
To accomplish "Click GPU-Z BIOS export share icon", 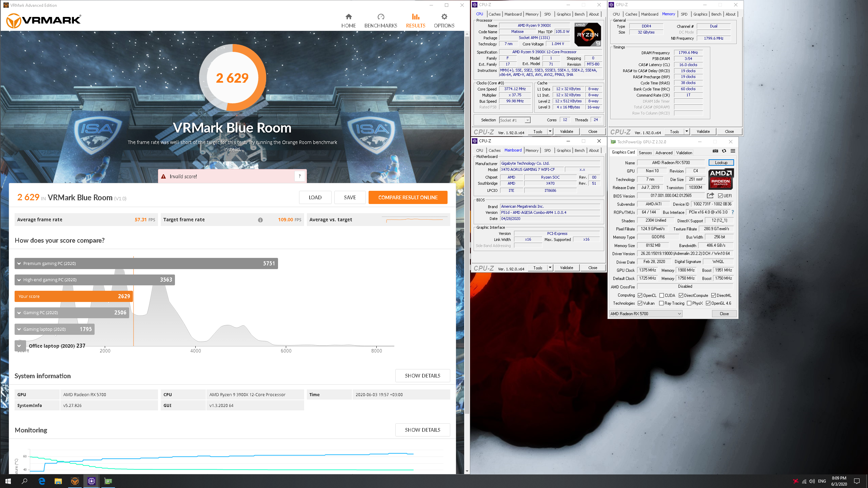I will (x=710, y=196).
